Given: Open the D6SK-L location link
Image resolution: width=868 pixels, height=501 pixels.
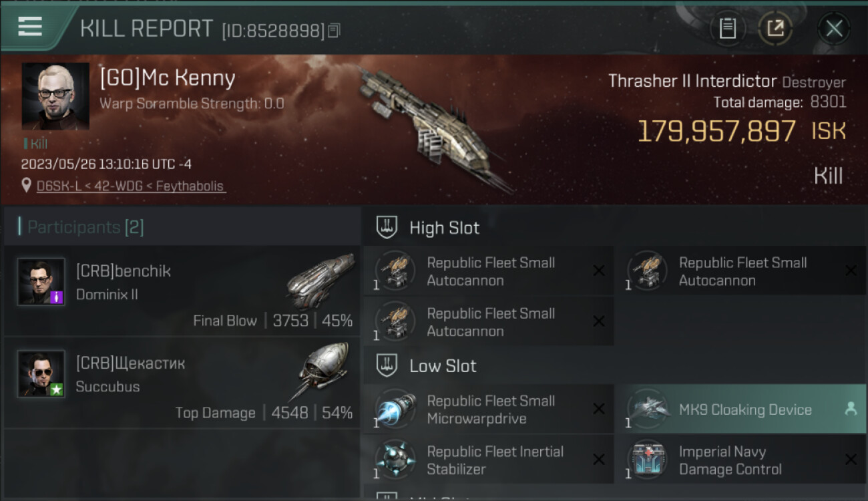Looking at the screenshot, I should point(131,186).
